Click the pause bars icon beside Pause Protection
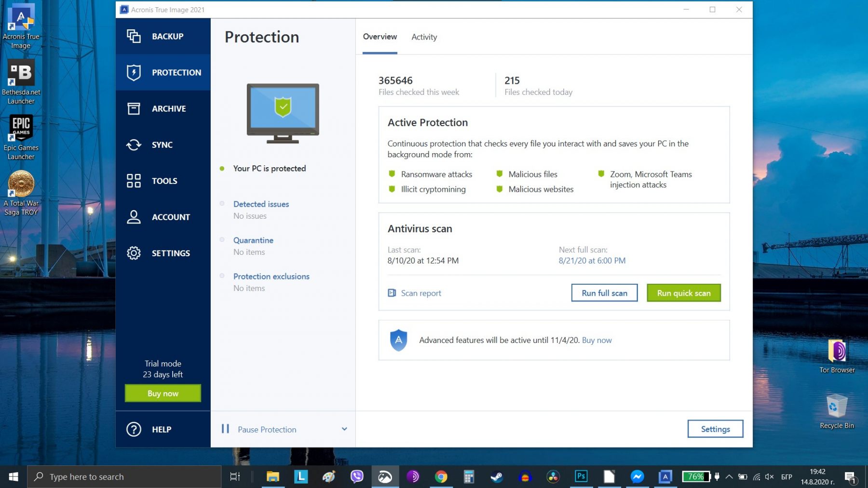This screenshot has width=868, height=488. click(225, 429)
